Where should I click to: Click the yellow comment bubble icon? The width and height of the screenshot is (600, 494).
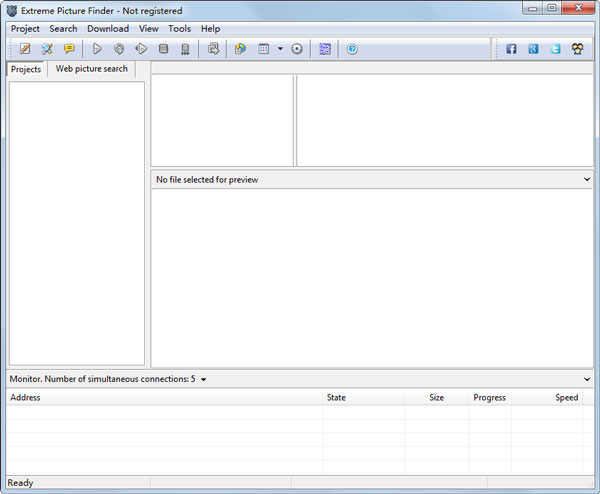69,49
